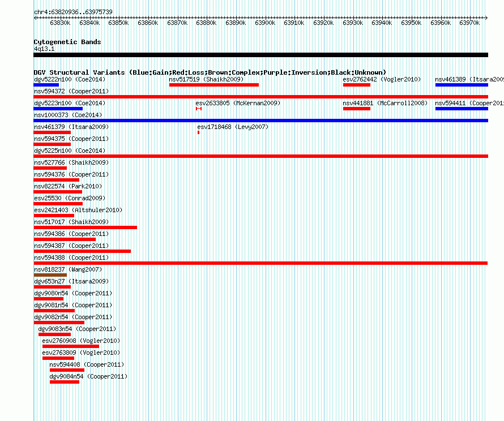
Task: Click the 63830k ruler position
Action: [60, 23]
